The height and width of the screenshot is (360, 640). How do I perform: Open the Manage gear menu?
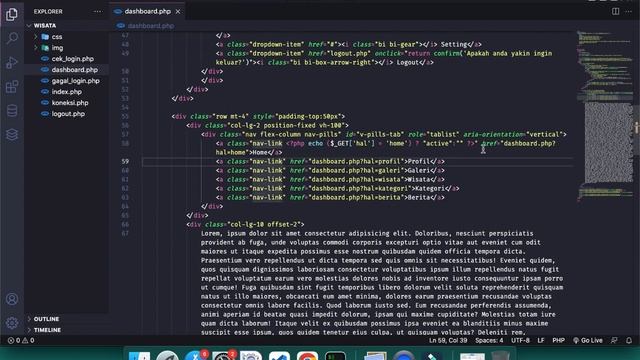[x=12, y=323]
